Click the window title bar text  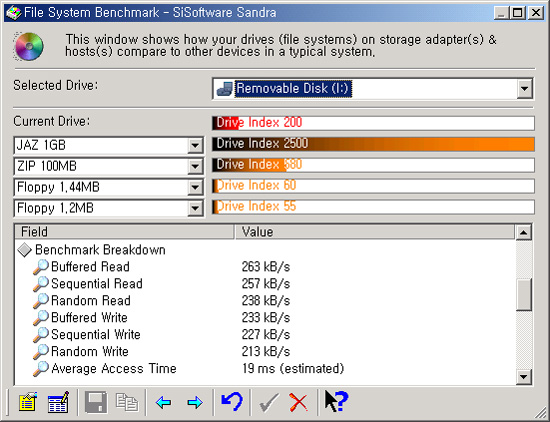(x=150, y=13)
